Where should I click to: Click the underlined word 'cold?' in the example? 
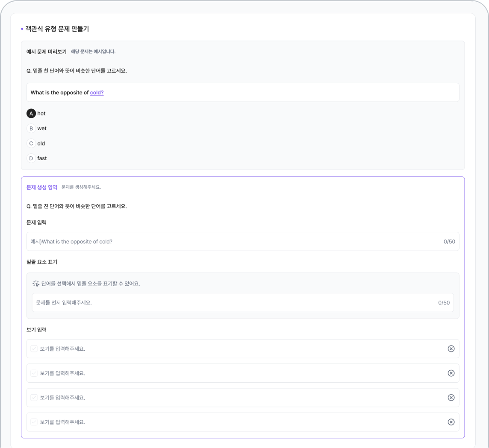(97, 93)
